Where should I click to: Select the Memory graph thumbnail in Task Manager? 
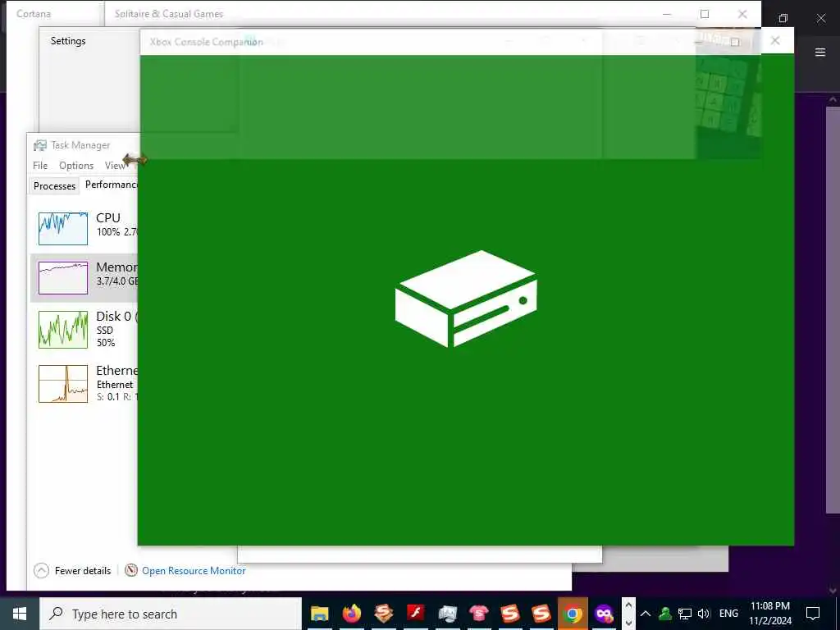(63, 278)
